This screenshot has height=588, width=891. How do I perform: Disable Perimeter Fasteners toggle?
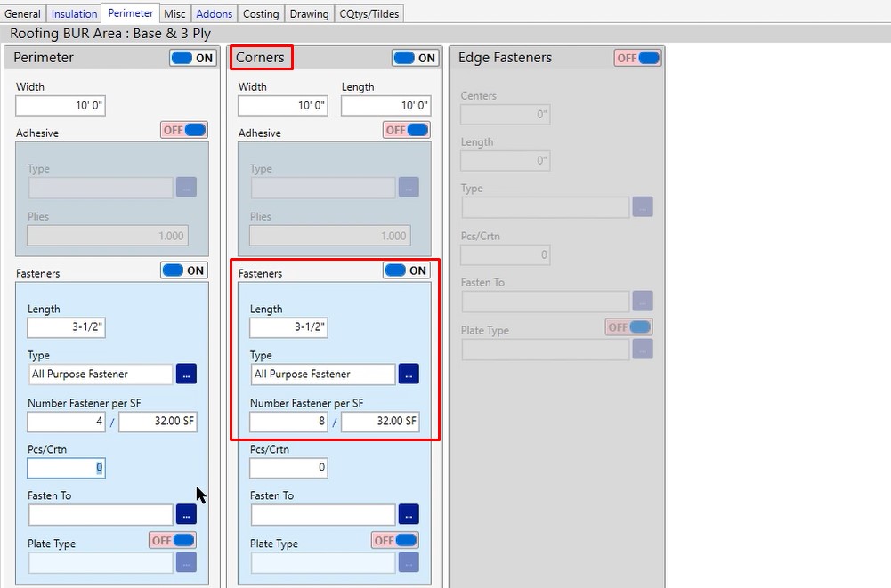tap(184, 270)
